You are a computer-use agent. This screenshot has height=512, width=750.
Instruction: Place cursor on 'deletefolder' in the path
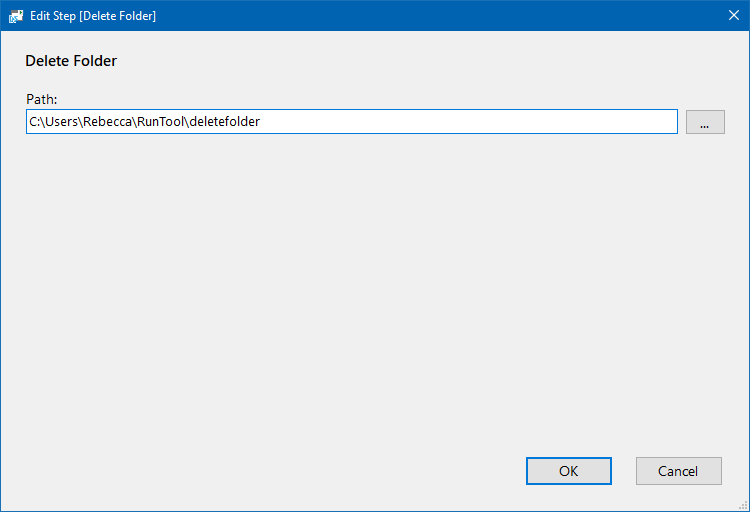pyautogui.click(x=225, y=122)
